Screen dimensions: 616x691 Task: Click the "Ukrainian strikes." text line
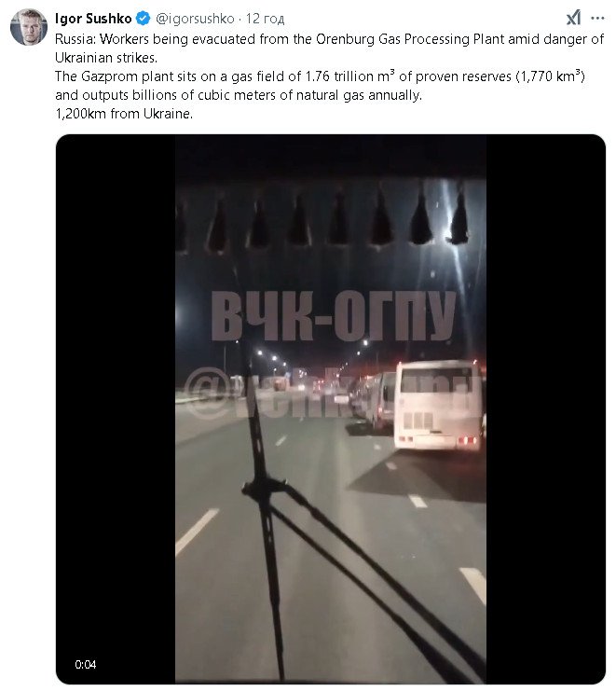pyautogui.click(x=106, y=58)
